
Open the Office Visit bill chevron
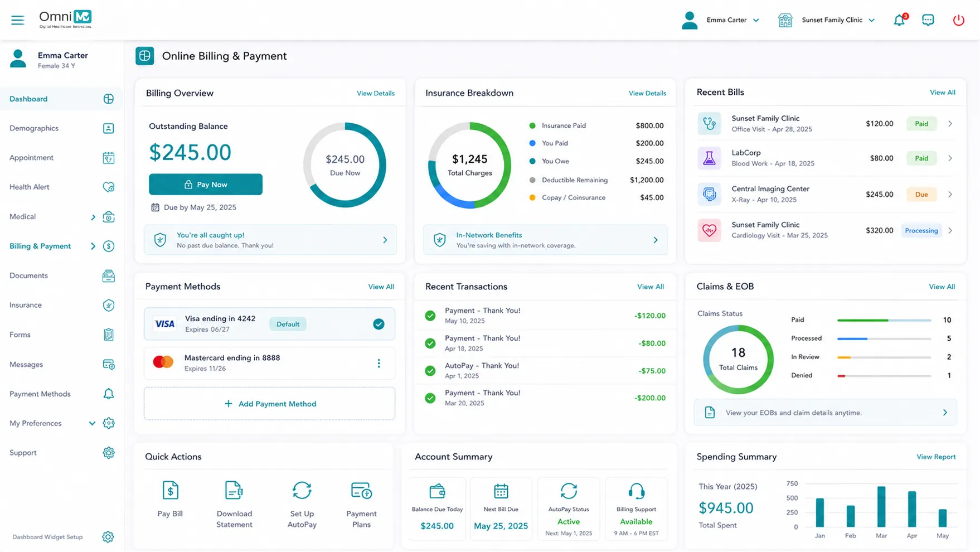point(950,124)
